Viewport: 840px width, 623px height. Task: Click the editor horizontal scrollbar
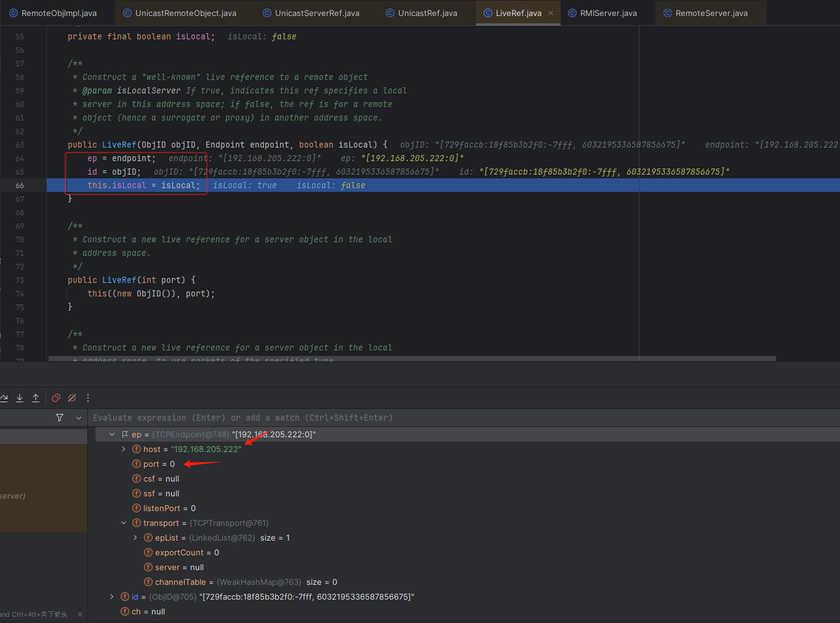pyautogui.click(x=412, y=359)
